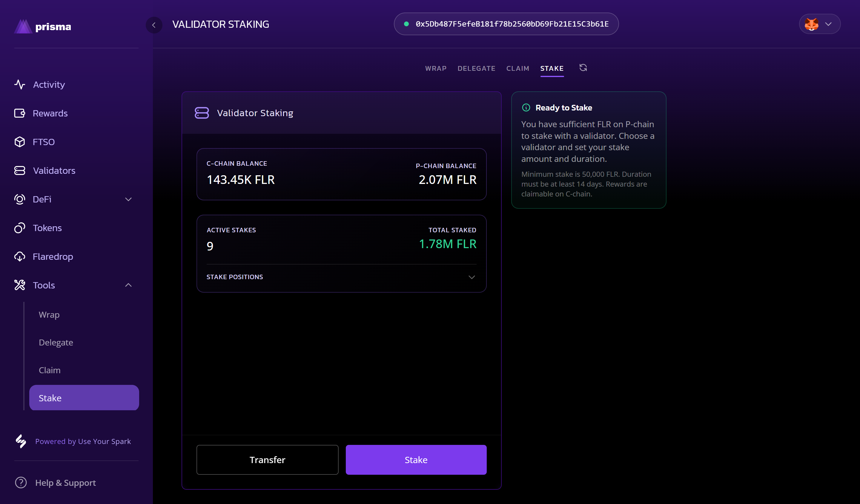Switch to the WRAP tab

[436, 68]
